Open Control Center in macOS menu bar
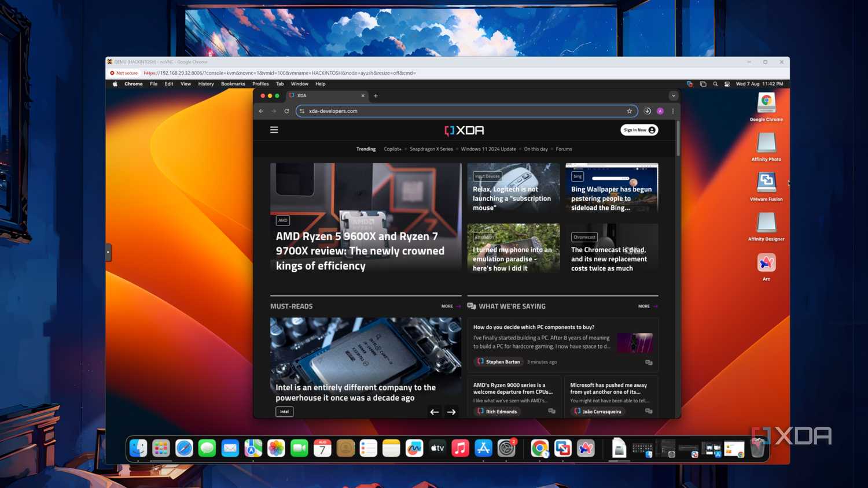The height and width of the screenshot is (488, 868). click(x=727, y=84)
